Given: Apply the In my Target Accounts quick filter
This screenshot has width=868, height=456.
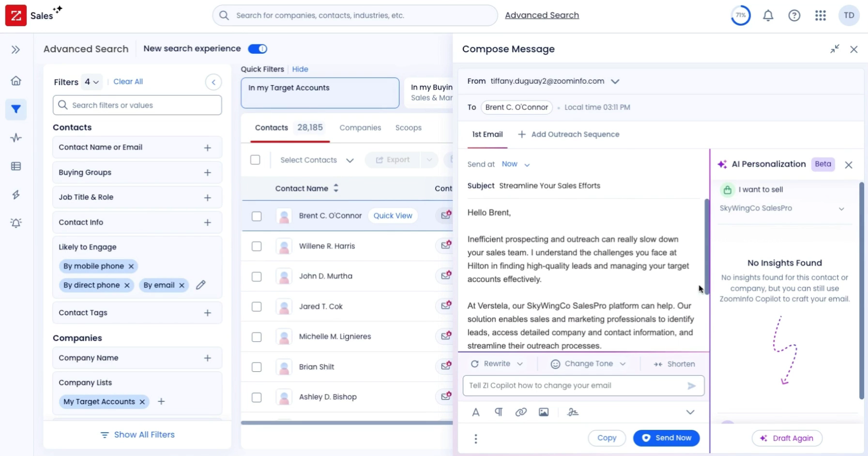Looking at the screenshot, I should [x=320, y=93].
